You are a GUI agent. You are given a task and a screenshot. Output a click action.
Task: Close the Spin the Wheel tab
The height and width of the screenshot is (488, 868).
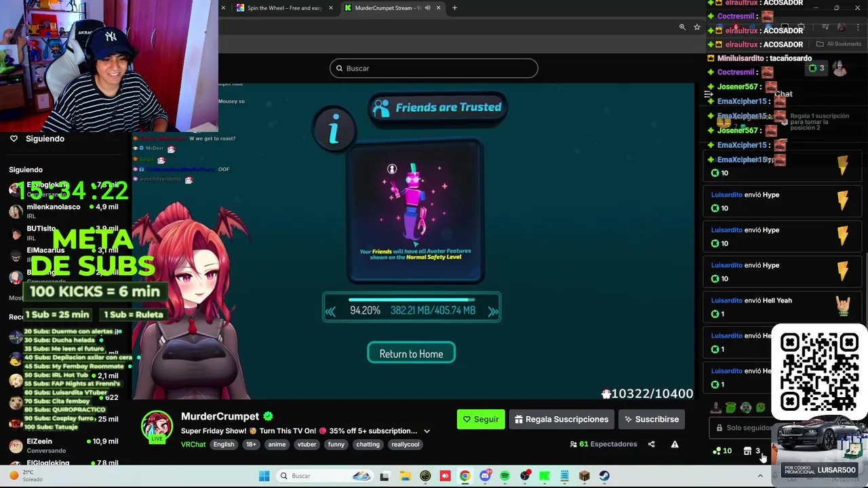click(x=331, y=8)
